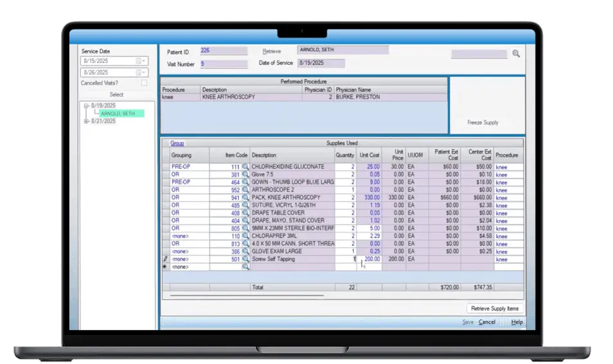Click the ARTHROSCOPE 2 description cell
The height and width of the screenshot is (364, 613).
click(292, 190)
